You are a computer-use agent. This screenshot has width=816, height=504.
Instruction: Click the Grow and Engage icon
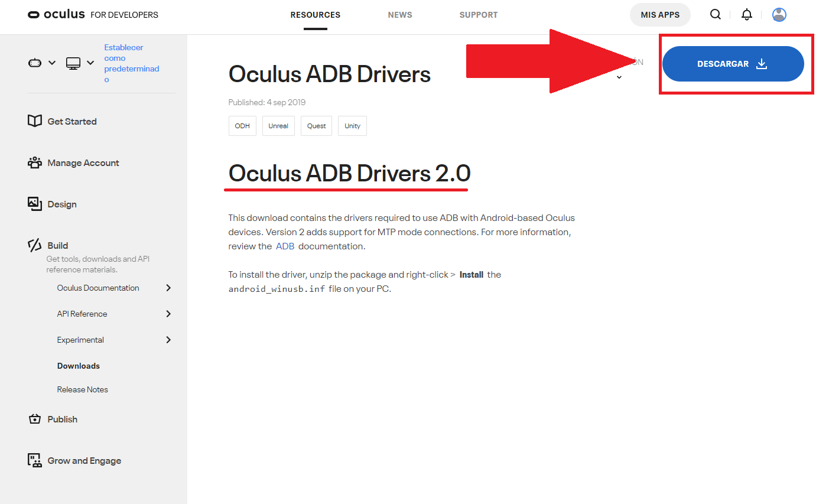35,460
